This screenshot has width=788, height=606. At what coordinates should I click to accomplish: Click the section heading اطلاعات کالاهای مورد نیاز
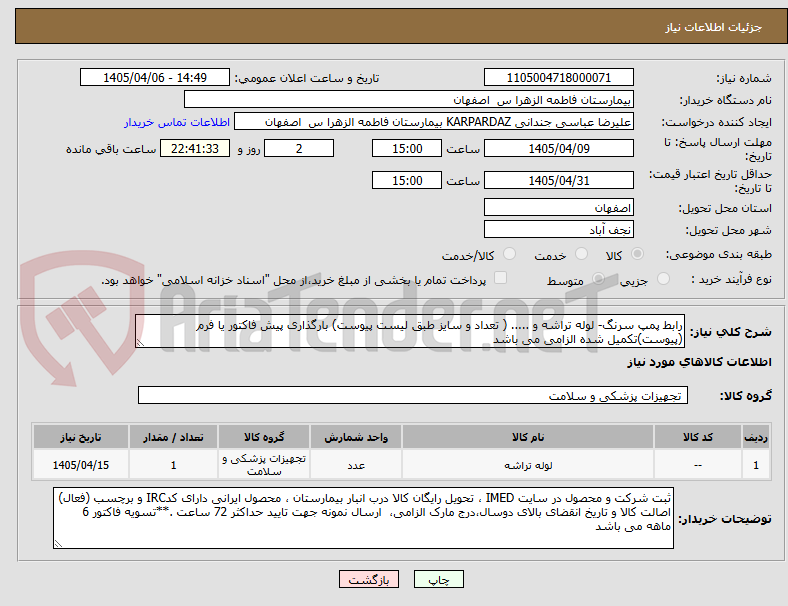(699, 362)
